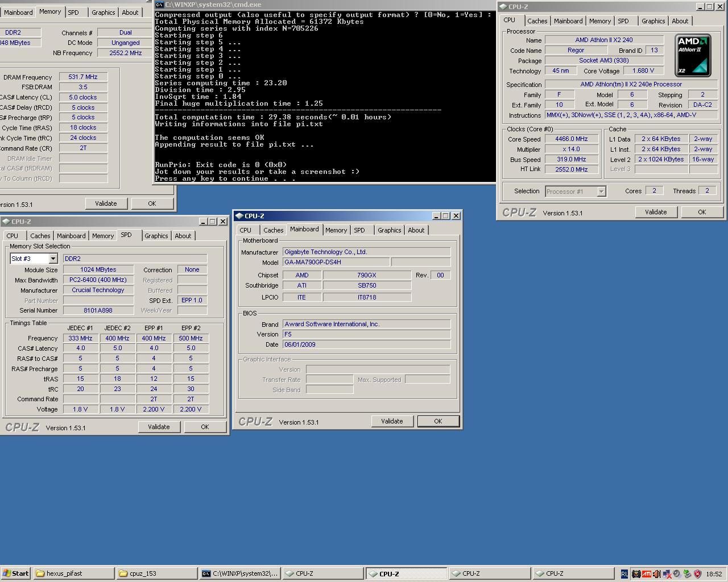The image size is (728, 582).
Task: Select Mainboard tab in CPU window
Action: (x=568, y=21)
